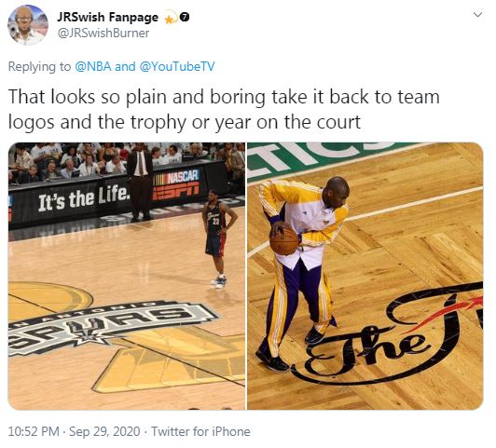
Task: Open the JRSwish Fanpage profile avatar
Action: point(28,25)
